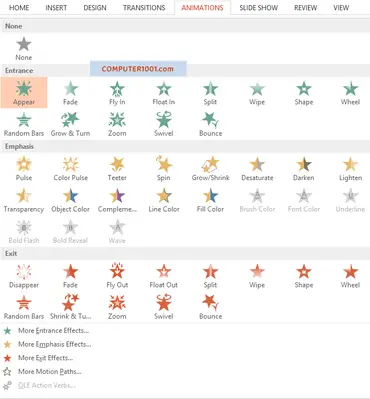The height and width of the screenshot is (399, 370).
Task: Pick the Fly In entrance animation
Action: point(117,93)
